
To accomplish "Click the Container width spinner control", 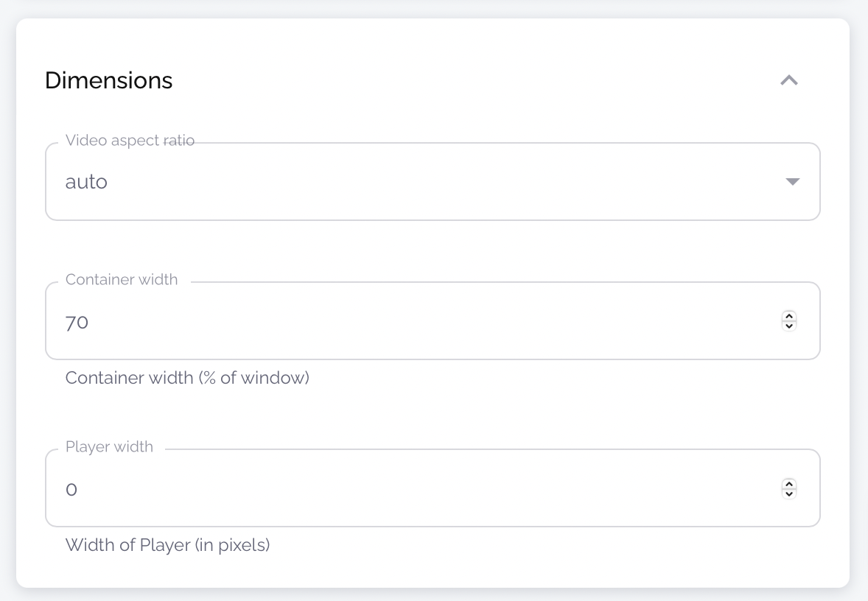I will coord(789,321).
